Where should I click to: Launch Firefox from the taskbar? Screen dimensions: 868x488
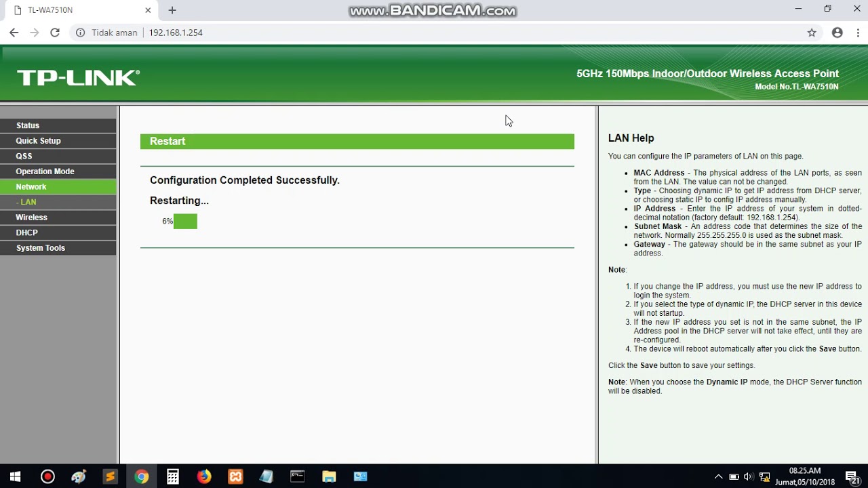tap(203, 476)
